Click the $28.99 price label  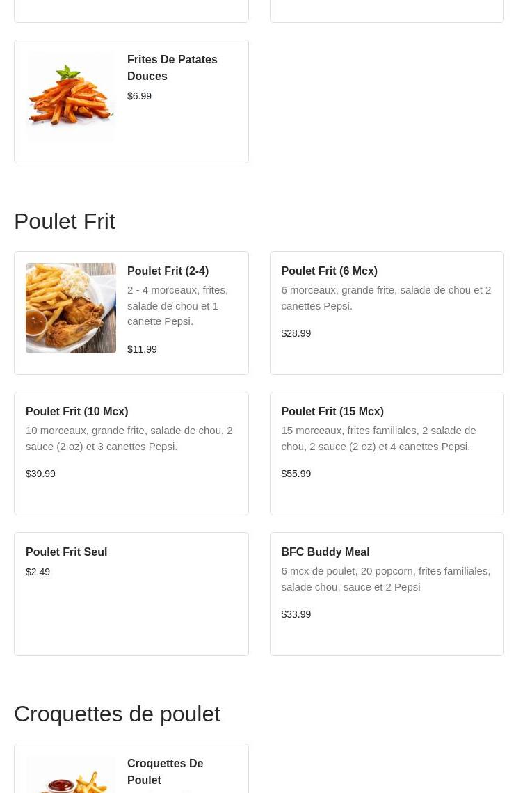pyautogui.click(x=296, y=333)
